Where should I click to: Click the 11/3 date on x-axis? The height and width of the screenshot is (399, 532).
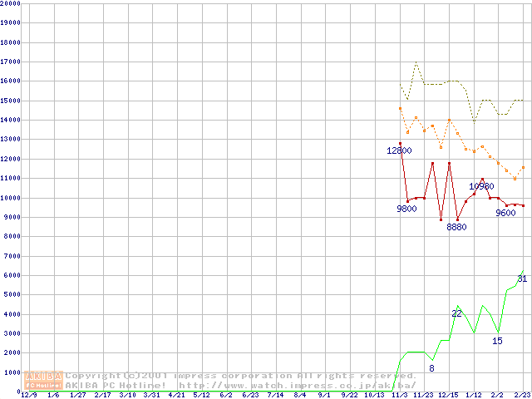coord(399,396)
